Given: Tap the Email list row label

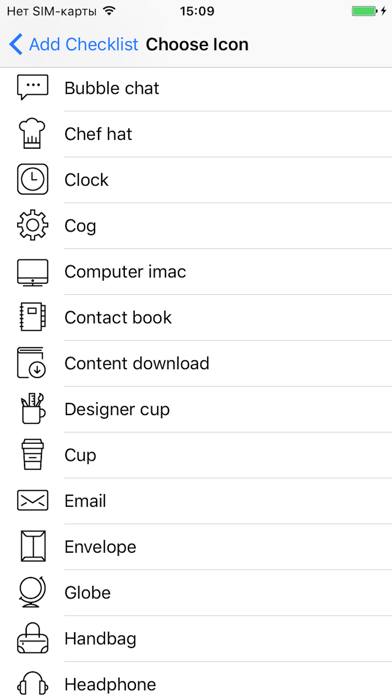Looking at the screenshot, I should [85, 501].
